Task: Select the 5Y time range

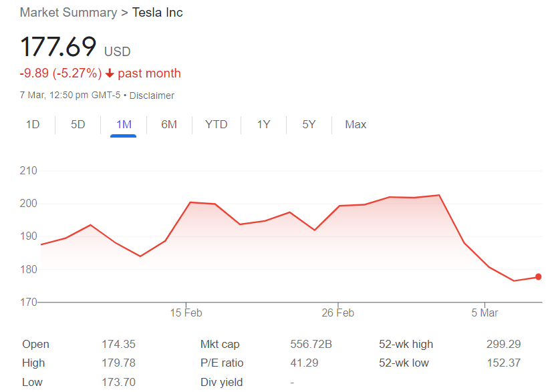Action: 309,124
